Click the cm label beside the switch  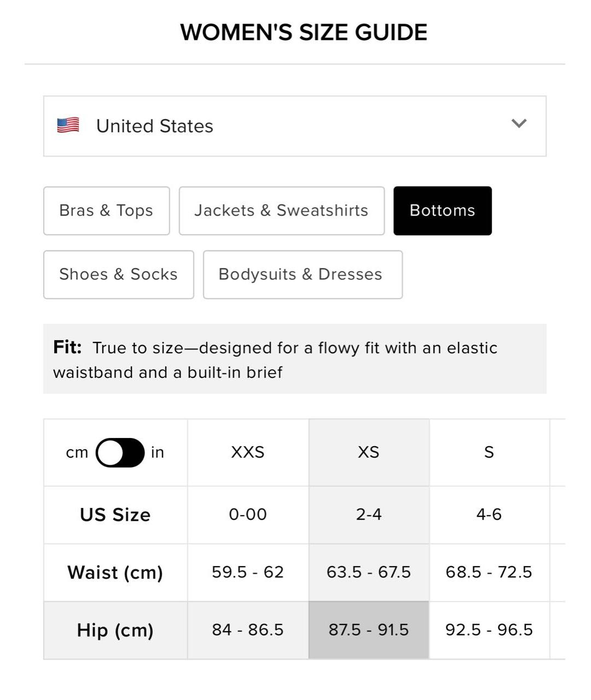point(77,453)
